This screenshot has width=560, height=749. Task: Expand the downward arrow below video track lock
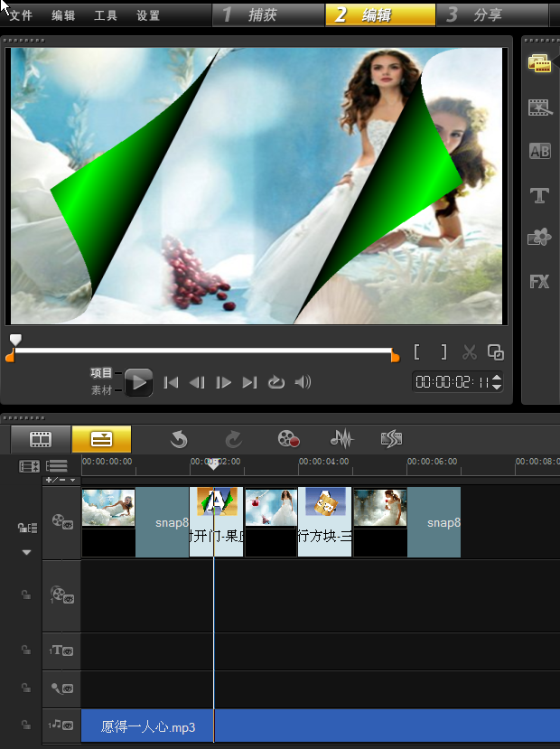coord(27,552)
